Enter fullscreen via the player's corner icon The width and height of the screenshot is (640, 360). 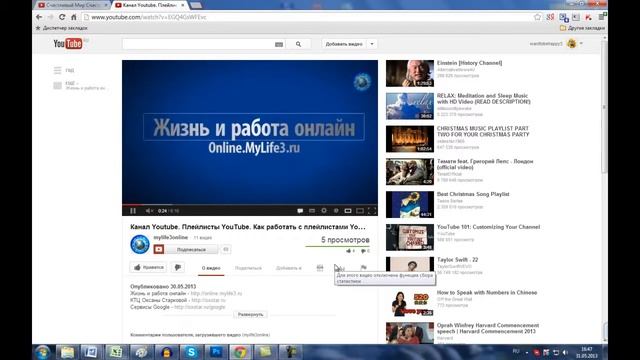(x=371, y=211)
